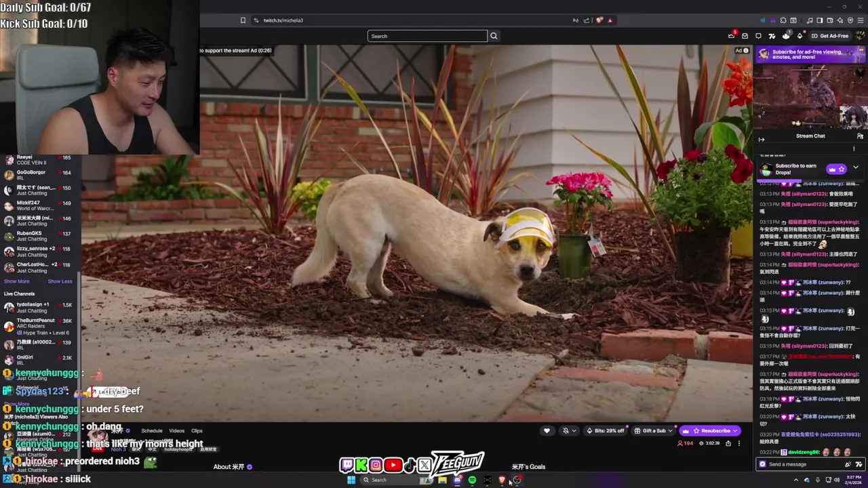Open the Videos tab
868x488 pixels.
(x=176, y=431)
